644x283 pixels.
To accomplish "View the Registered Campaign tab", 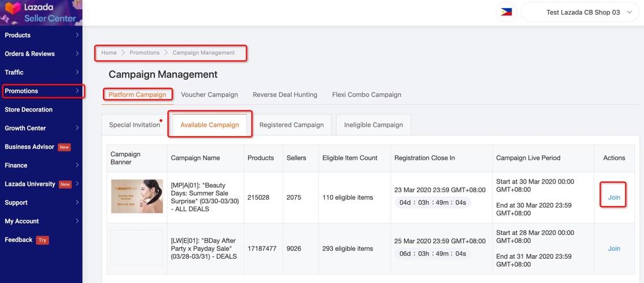I will (x=291, y=125).
